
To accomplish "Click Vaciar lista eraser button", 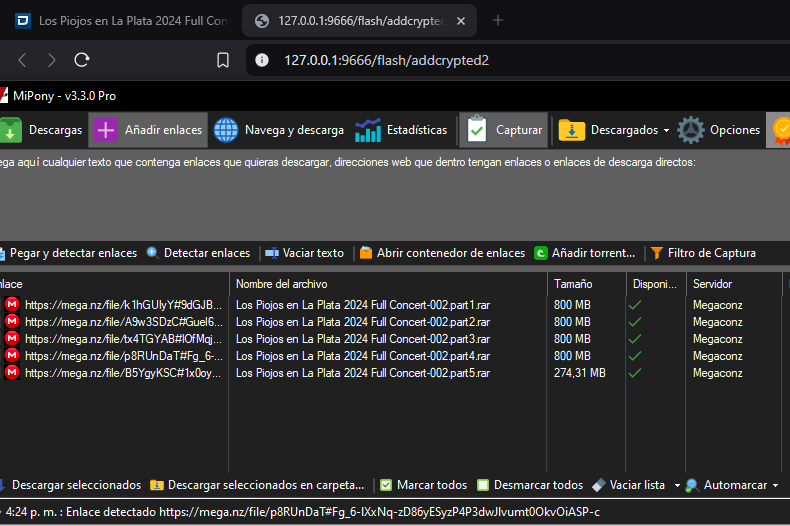I will point(629,485).
